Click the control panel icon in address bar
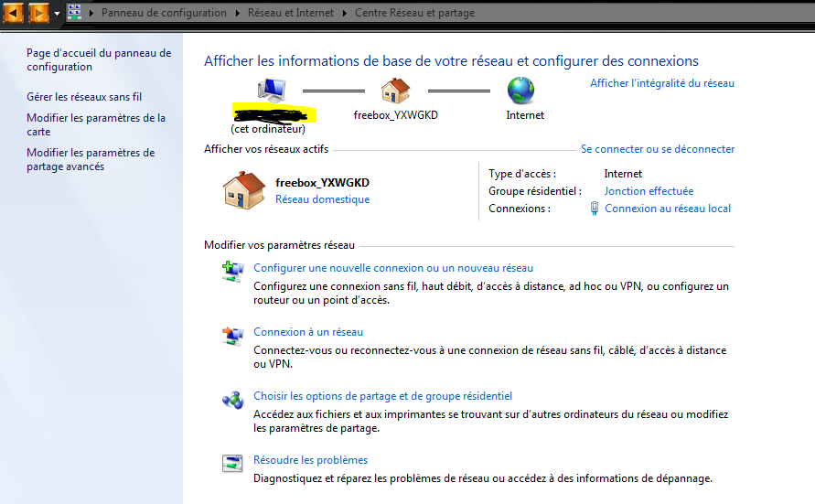The height and width of the screenshot is (504, 815). 75,13
